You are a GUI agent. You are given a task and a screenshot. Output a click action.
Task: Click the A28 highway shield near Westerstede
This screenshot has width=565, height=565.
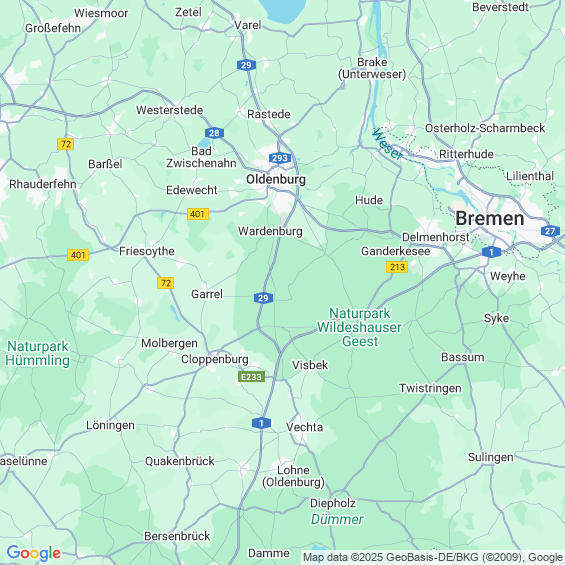click(x=214, y=133)
